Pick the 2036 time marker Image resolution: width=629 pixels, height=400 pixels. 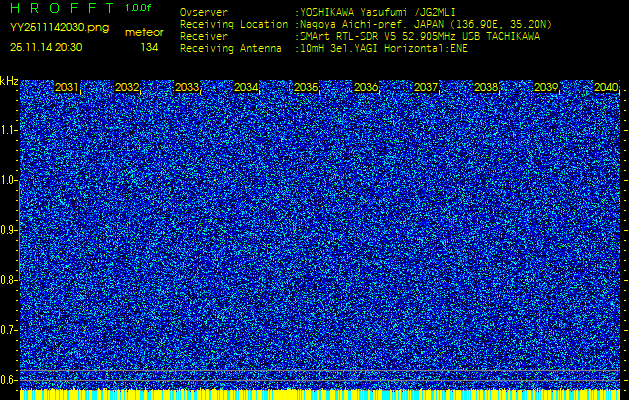(x=366, y=87)
